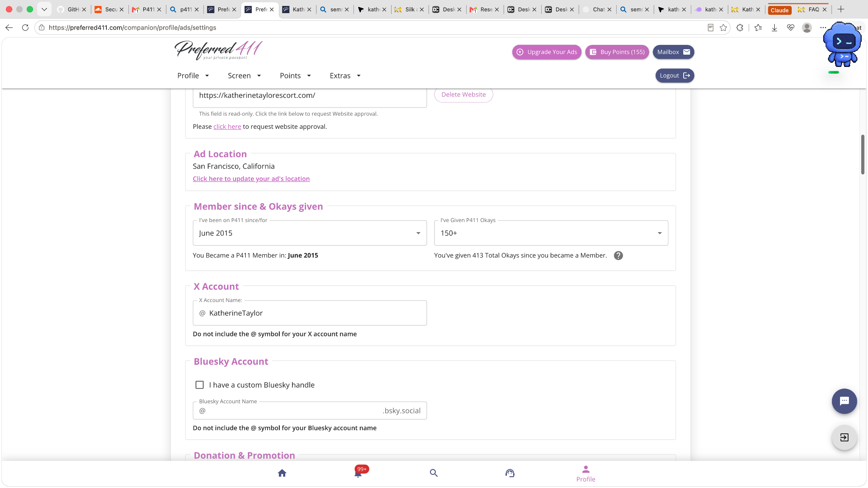Expand the Points menu
Viewport: 868px width, 488px height.
tap(295, 75)
